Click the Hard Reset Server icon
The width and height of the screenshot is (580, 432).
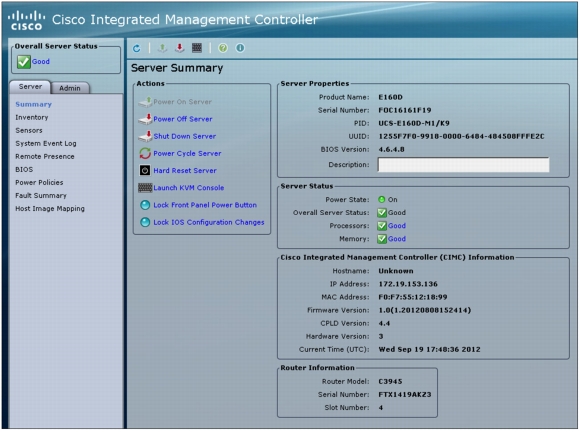point(145,170)
